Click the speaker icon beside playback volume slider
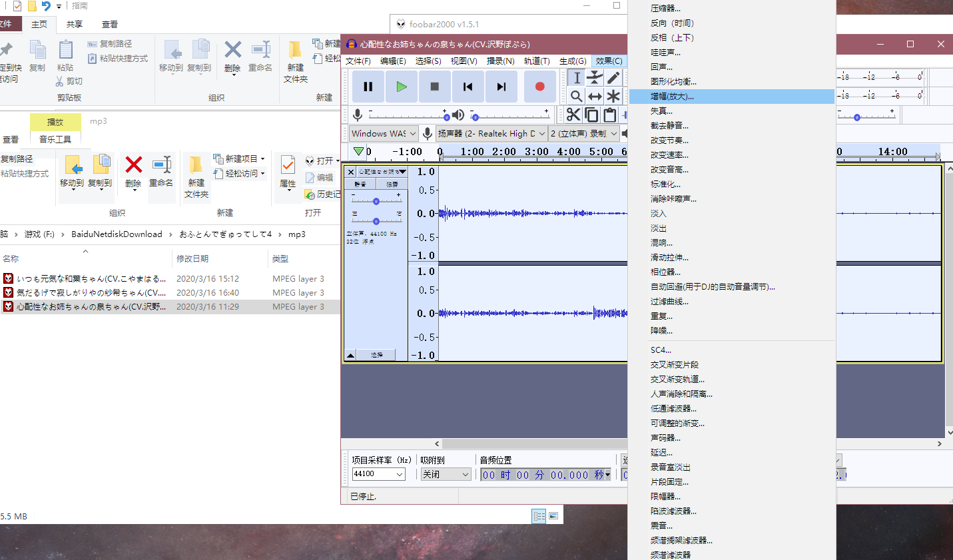Image resolution: width=953 pixels, height=560 pixels. pyautogui.click(x=458, y=115)
